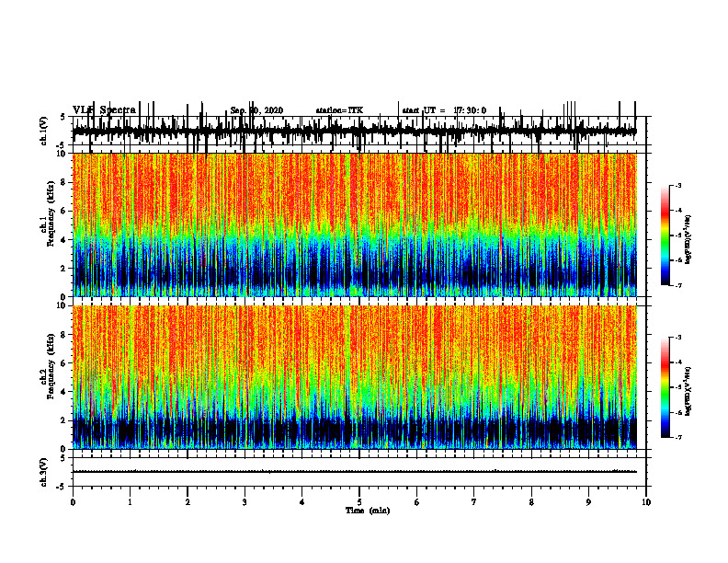
Task: Click the 'ch.1(V)' waveform axis label
Action: coord(44,131)
